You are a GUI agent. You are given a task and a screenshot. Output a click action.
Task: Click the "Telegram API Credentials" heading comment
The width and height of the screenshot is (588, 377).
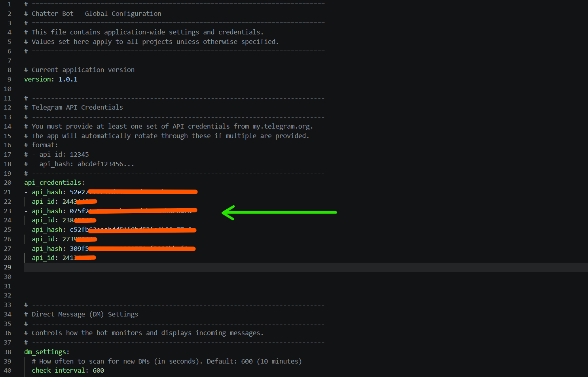[77, 108]
